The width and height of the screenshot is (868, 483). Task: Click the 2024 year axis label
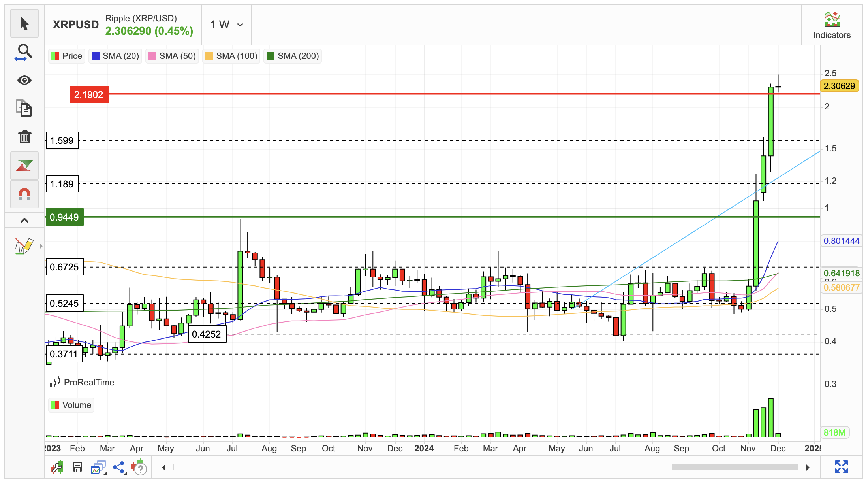point(424,448)
